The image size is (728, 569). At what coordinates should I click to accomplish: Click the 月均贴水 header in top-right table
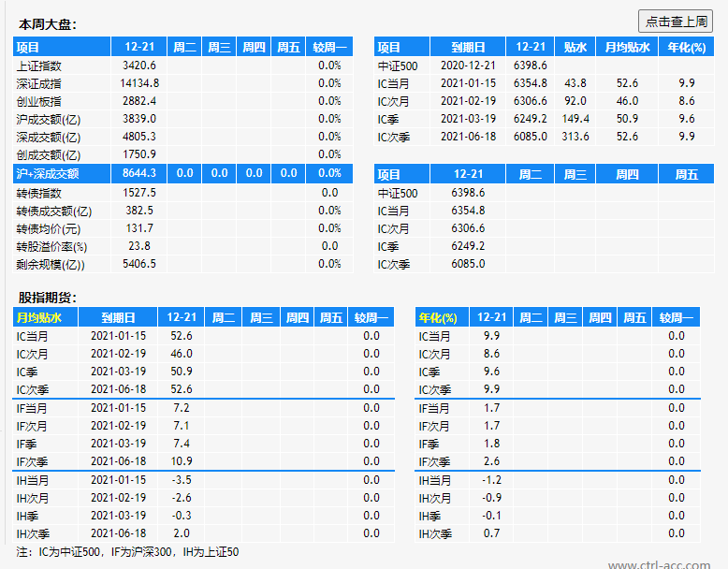(x=627, y=47)
